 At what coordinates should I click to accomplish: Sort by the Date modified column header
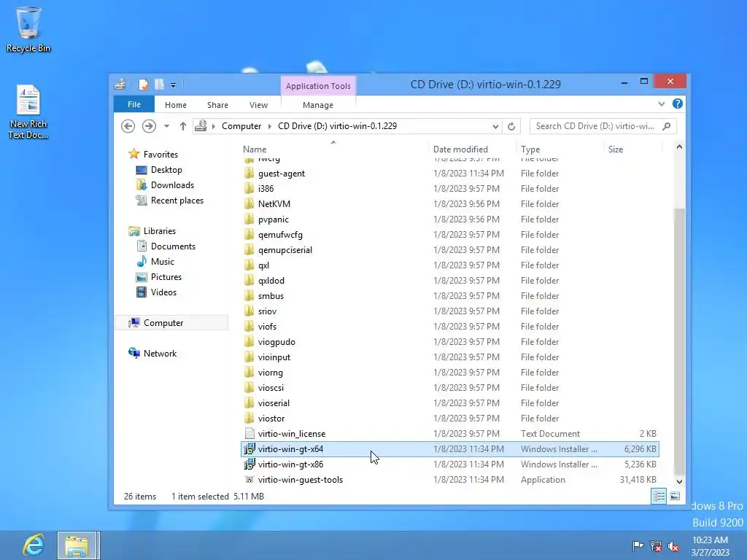click(x=460, y=149)
